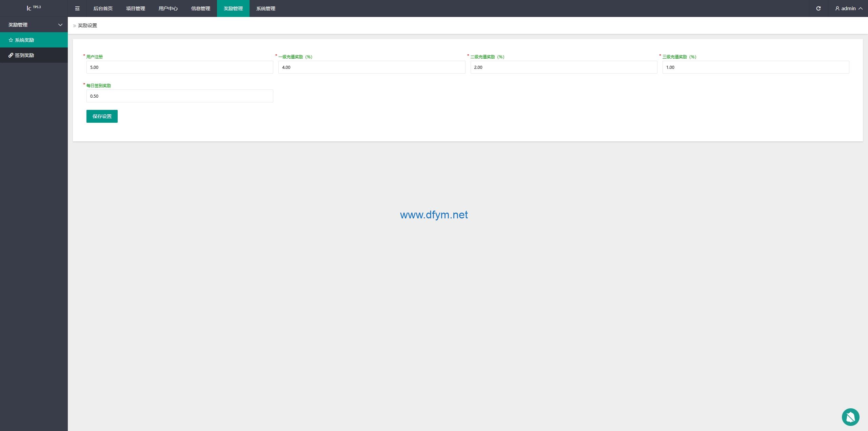Viewport: 868px width, 431px height.
Task: Select the 奖励管理 top menu
Action: point(233,8)
